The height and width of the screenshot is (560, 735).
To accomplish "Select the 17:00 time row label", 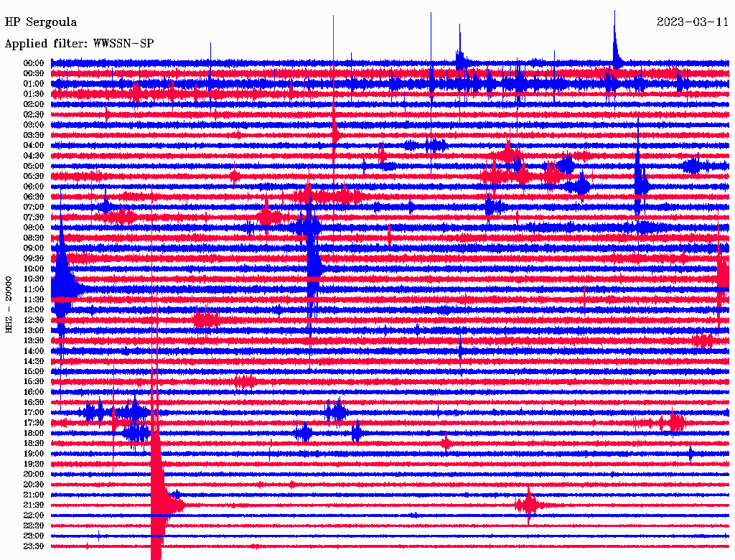I will pos(34,413).
